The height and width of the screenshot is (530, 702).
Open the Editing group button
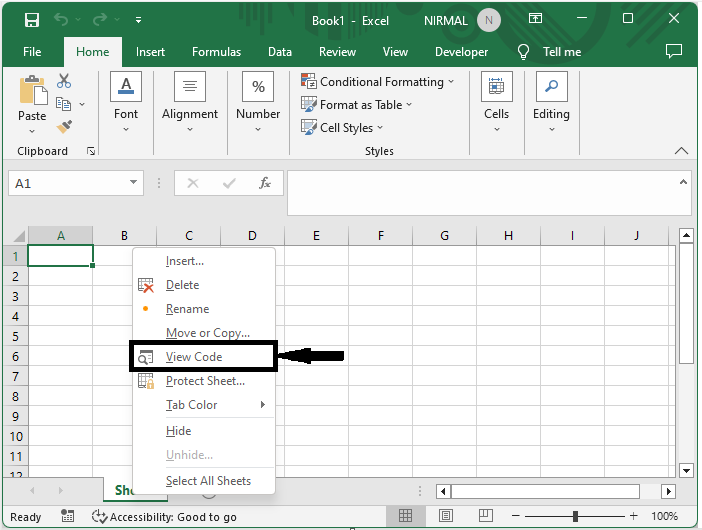(552, 102)
